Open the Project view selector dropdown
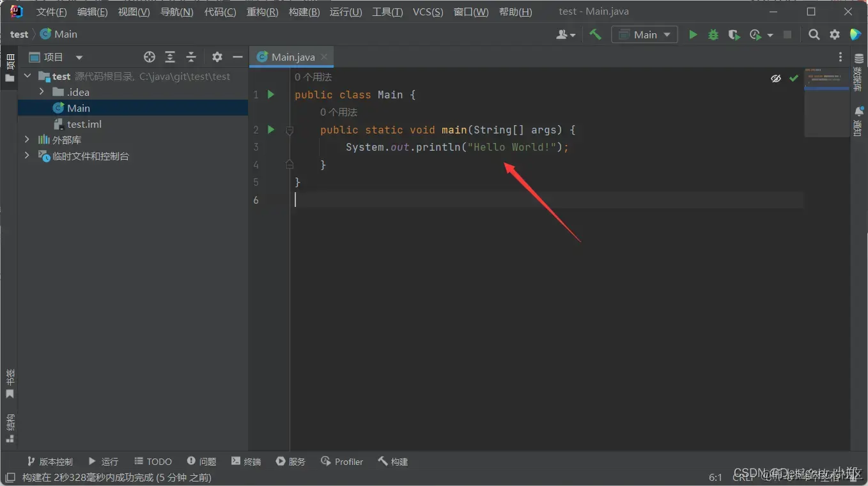 (x=56, y=57)
